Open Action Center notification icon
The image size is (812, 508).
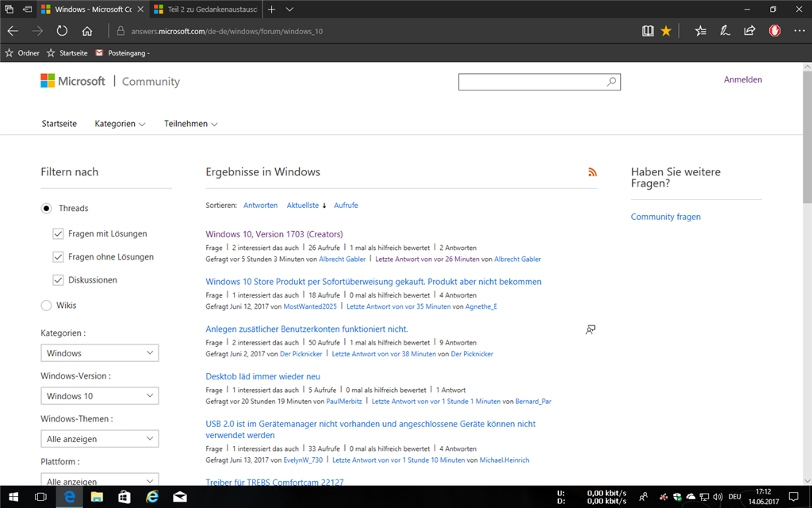point(793,497)
